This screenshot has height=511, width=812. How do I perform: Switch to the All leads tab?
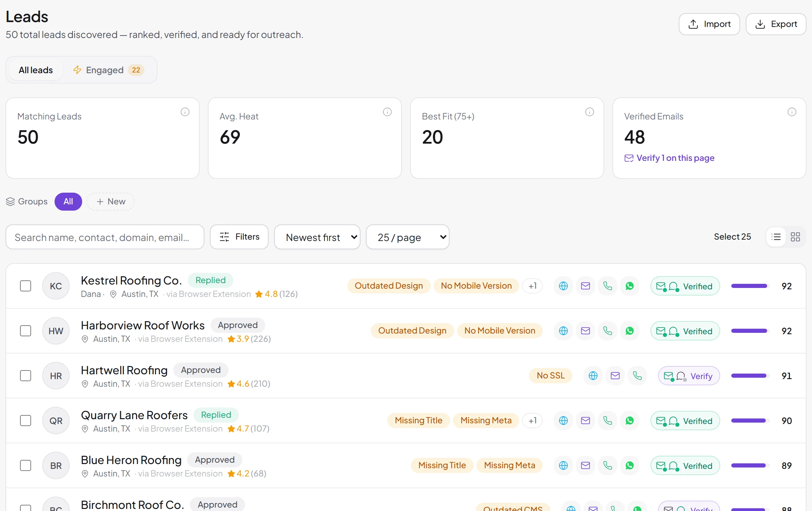(36, 70)
